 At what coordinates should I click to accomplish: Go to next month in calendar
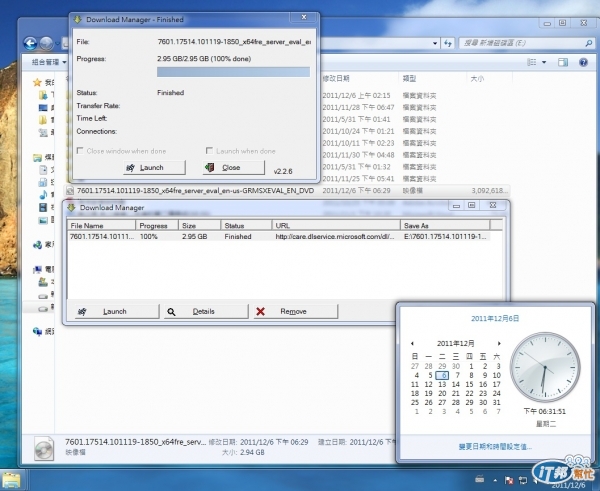[499, 344]
